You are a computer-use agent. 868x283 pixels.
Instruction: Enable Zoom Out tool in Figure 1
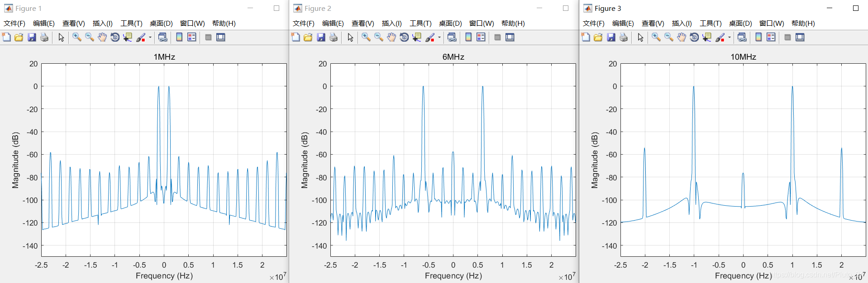tap(90, 37)
